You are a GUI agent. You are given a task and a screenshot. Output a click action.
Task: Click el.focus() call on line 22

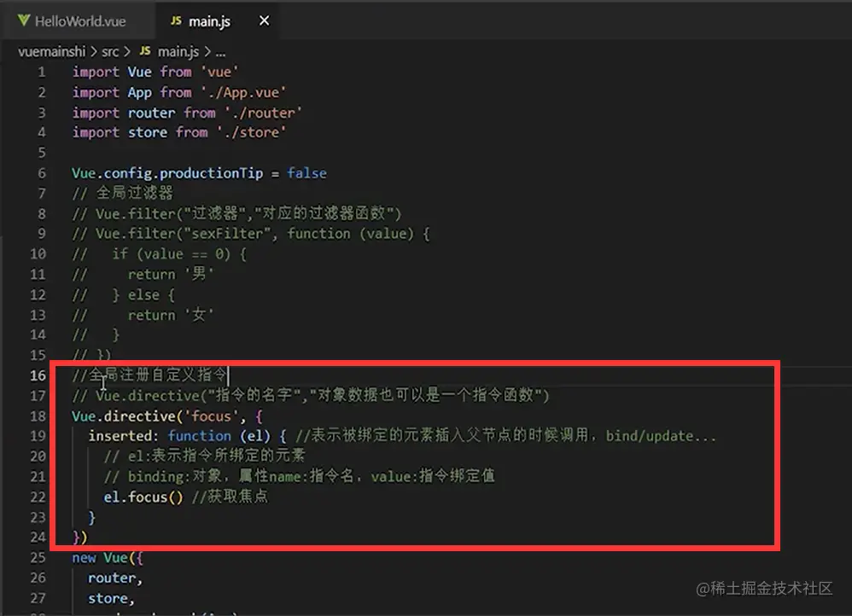(x=144, y=497)
